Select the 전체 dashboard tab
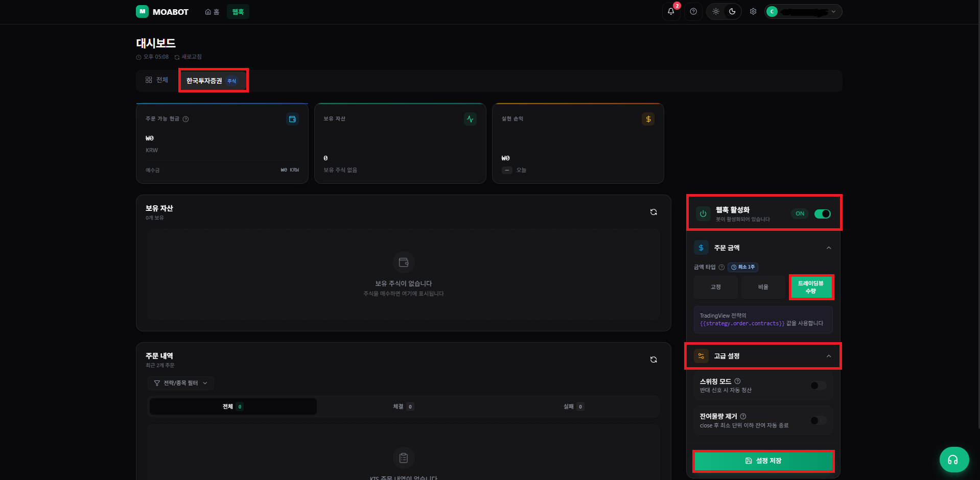 tap(157, 80)
